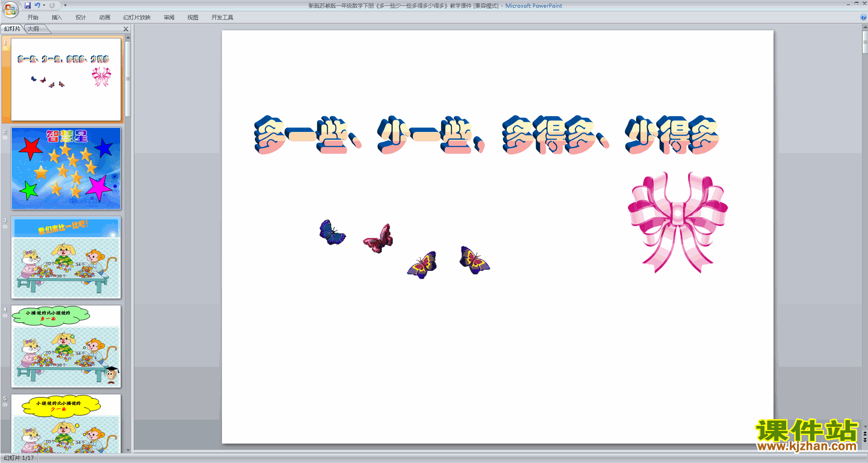Open the Office button menu
Screen dimensions: 868x463
10,9
